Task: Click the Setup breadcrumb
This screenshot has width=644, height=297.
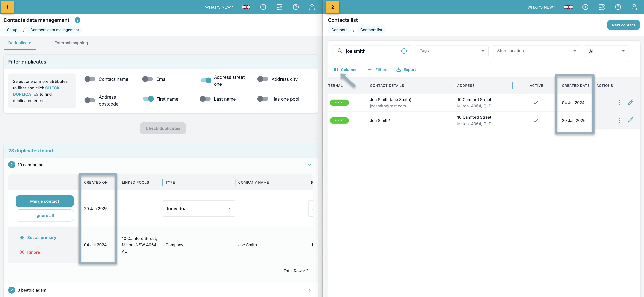Action: (12, 30)
